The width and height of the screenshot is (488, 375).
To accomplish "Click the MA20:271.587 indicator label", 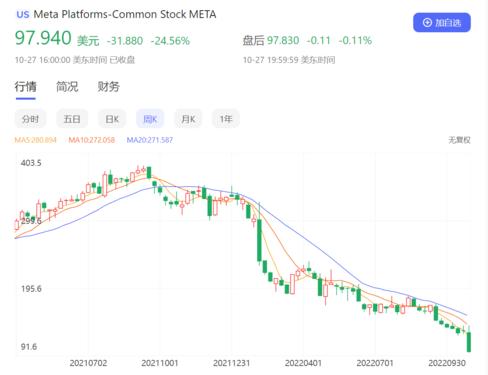I will [x=150, y=140].
